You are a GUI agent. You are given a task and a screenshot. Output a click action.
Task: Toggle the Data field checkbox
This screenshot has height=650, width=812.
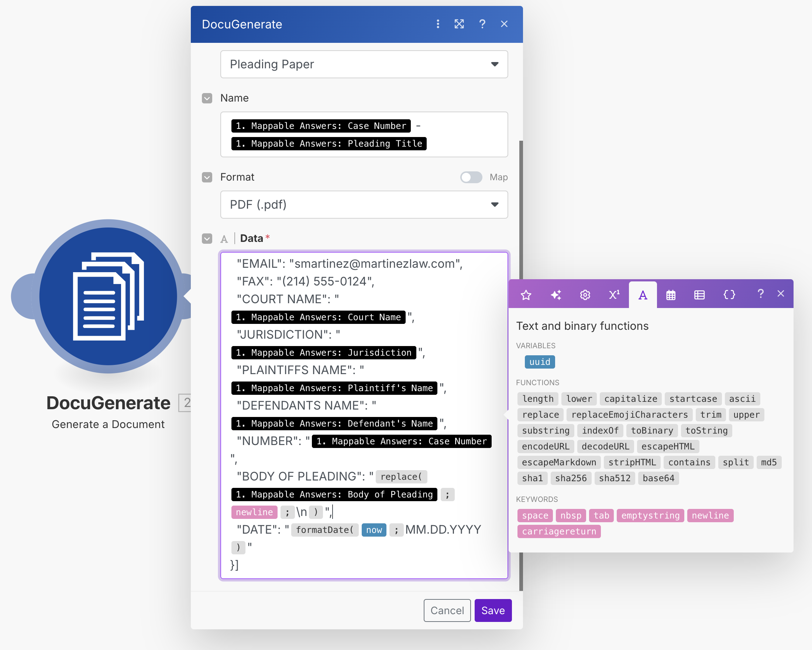pos(207,239)
